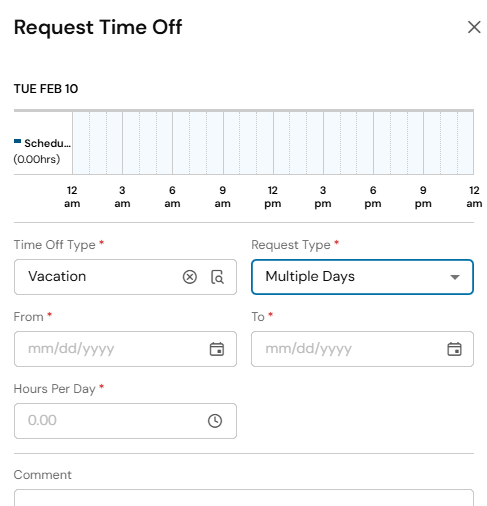Click the 9 am slot on schedule timeline

click(x=232, y=143)
